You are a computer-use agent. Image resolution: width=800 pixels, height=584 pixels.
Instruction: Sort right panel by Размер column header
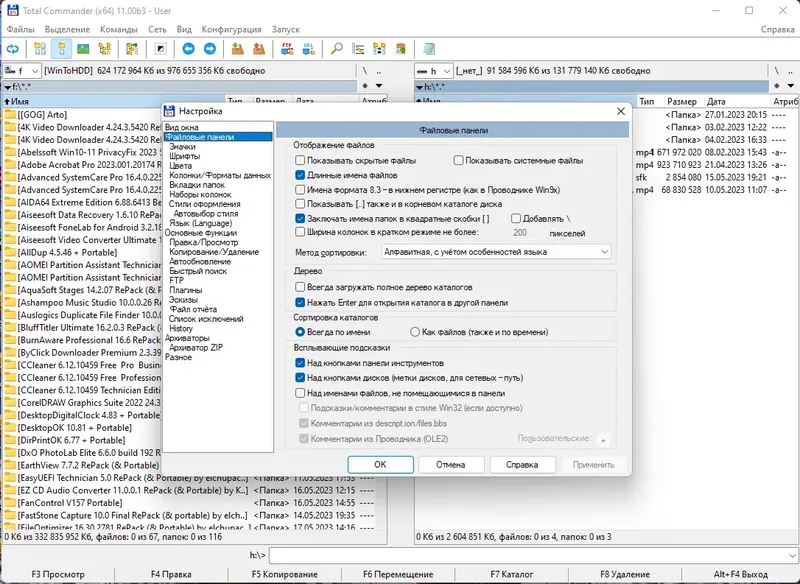(682, 101)
